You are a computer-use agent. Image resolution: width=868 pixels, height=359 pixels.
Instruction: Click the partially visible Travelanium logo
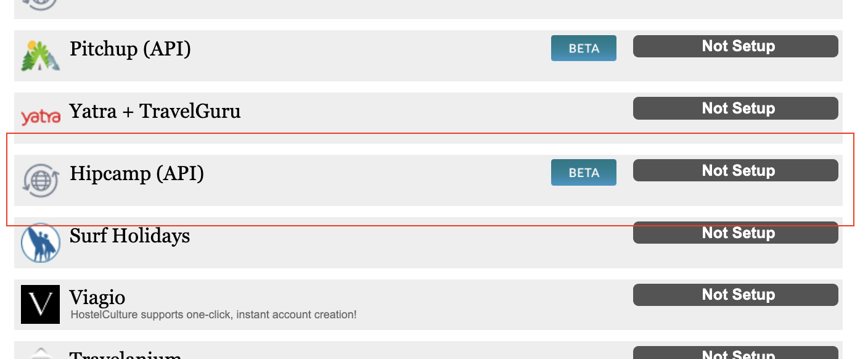coord(40,353)
